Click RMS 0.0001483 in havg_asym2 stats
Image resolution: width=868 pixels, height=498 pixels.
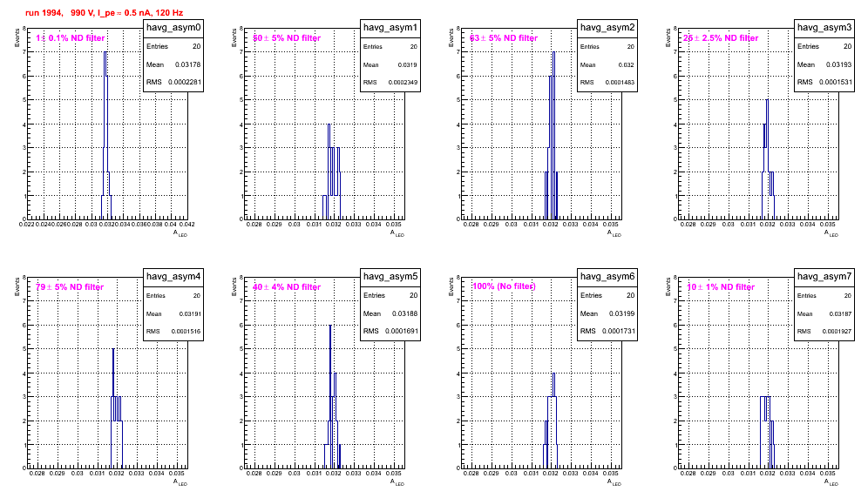[x=607, y=83]
